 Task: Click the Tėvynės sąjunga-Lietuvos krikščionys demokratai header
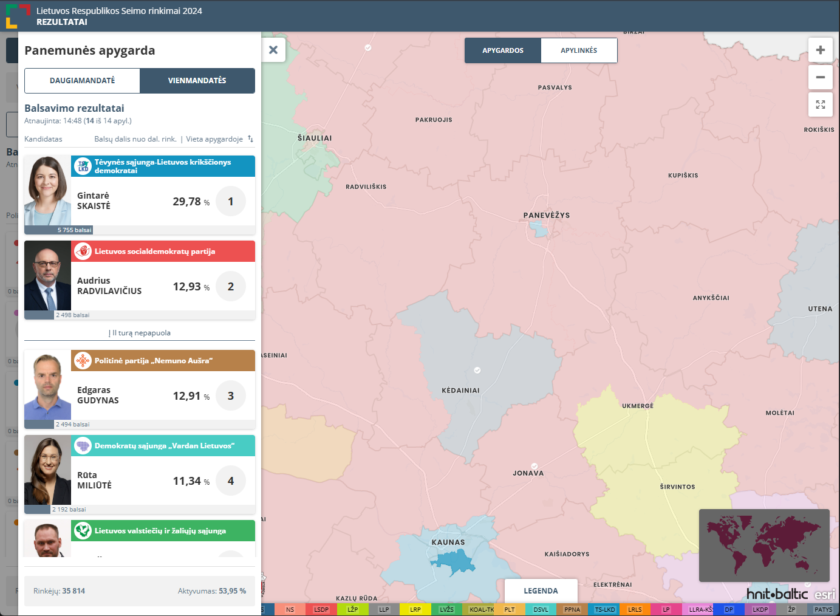[163, 166]
